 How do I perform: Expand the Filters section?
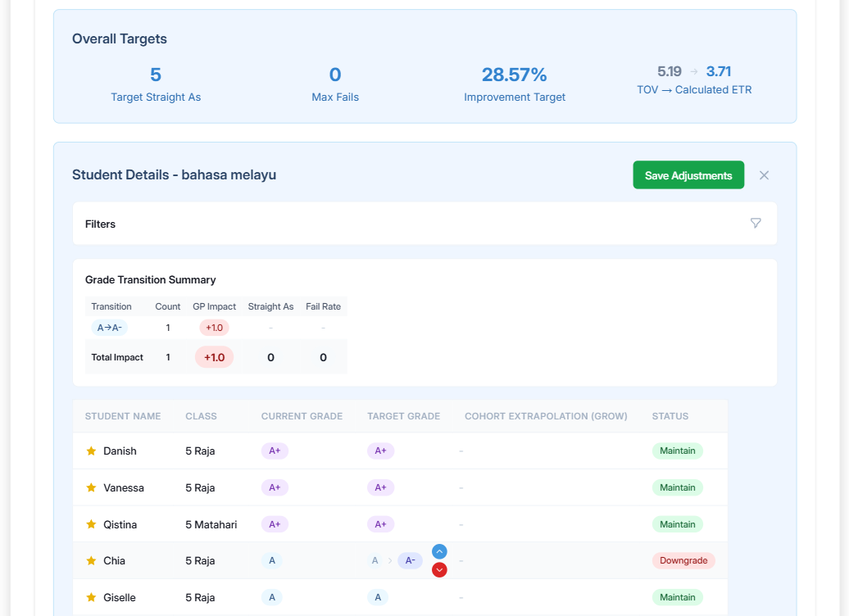pyautogui.click(x=100, y=223)
